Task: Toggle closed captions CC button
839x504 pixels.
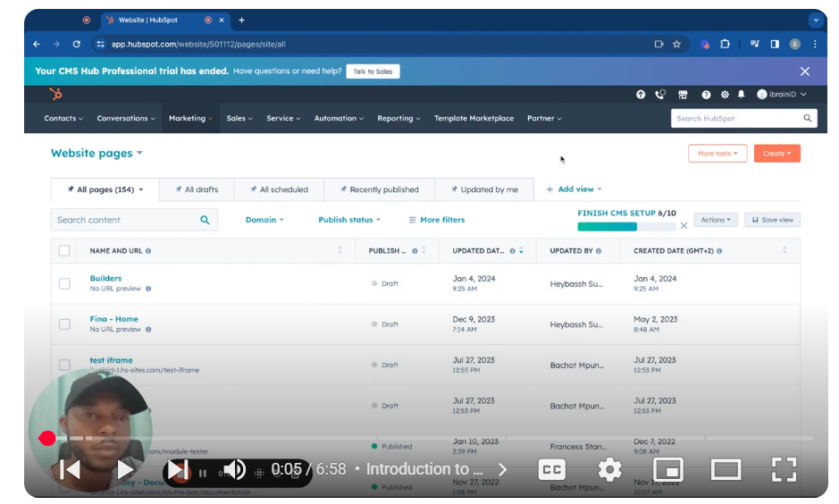Action: tap(551, 470)
